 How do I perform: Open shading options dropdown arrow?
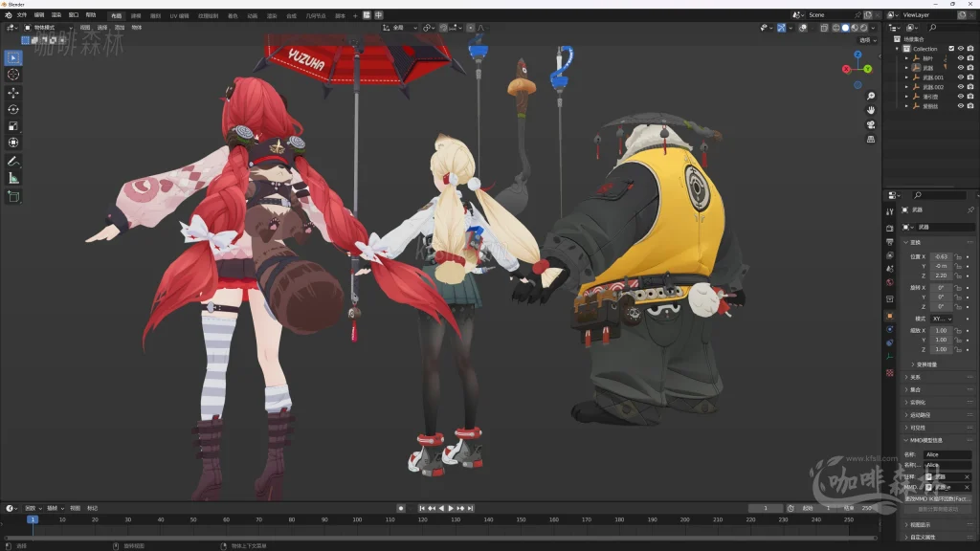873,28
